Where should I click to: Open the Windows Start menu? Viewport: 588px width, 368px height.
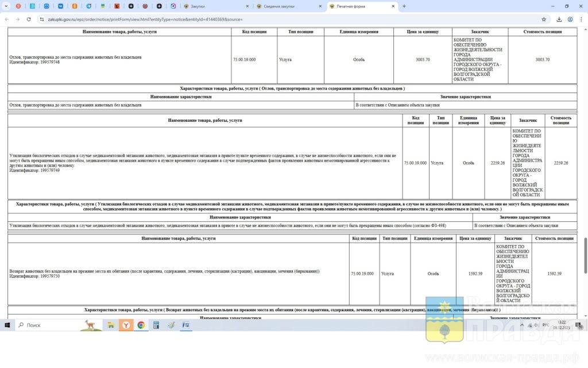click(8, 325)
